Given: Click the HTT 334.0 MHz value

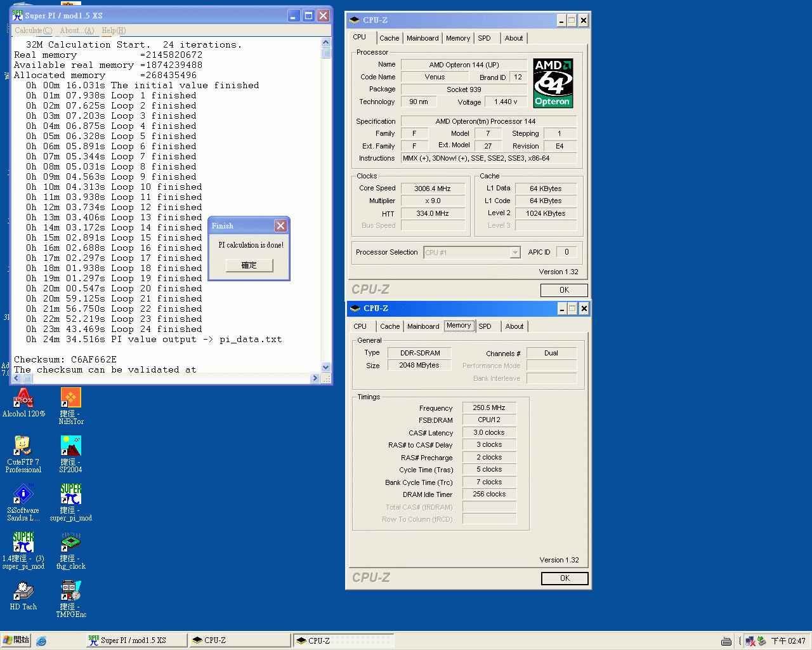Looking at the screenshot, I should coord(433,213).
